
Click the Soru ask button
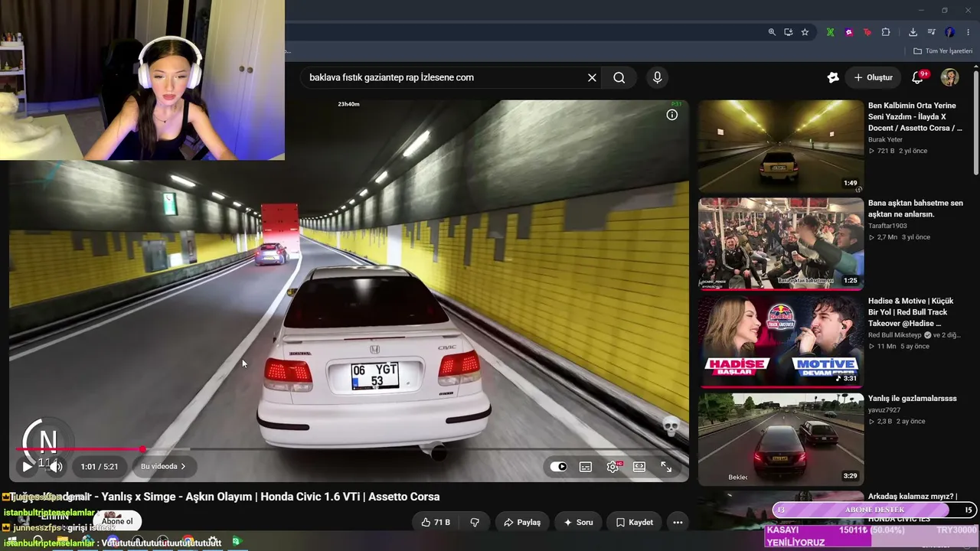[x=578, y=523]
